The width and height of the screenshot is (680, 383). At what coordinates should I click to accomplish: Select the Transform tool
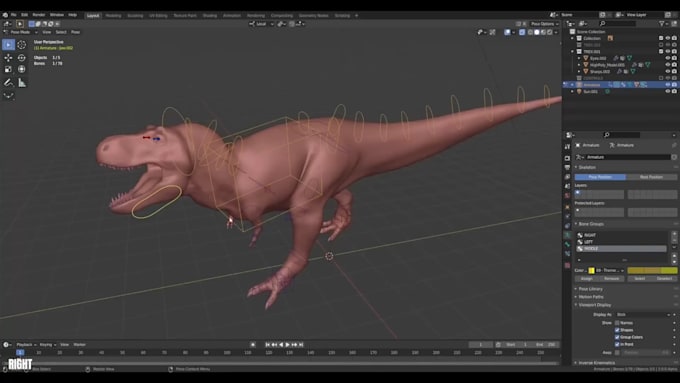[x=22, y=69]
